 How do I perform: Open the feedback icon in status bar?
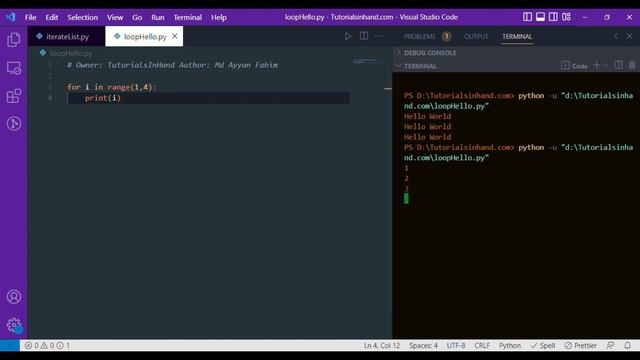610,345
